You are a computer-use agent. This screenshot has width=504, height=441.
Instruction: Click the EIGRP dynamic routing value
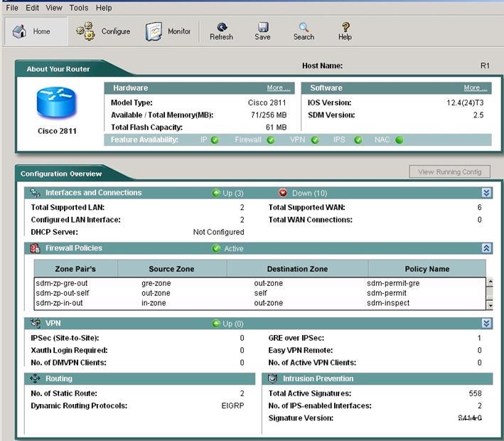point(232,405)
